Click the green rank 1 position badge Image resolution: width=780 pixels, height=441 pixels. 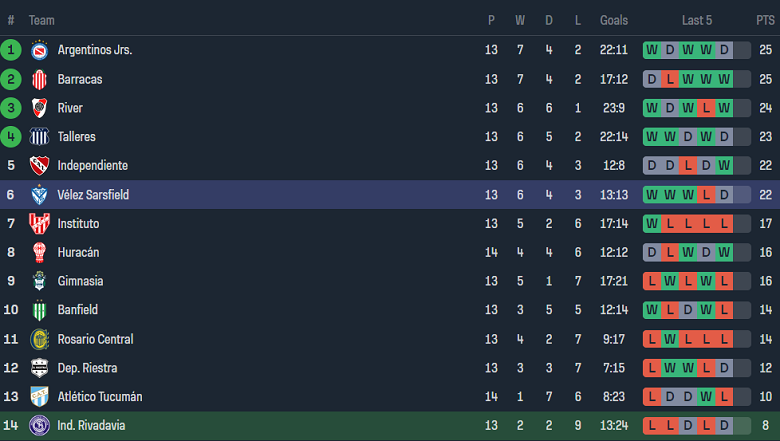(11, 50)
